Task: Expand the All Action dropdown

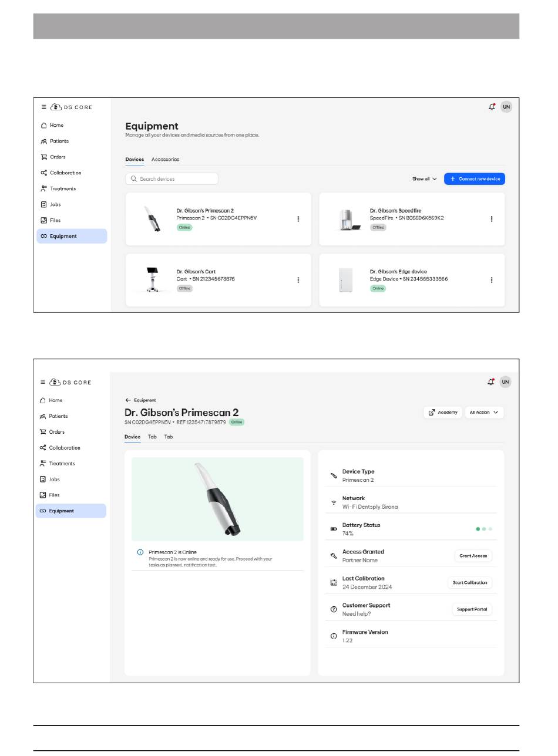Action: click(x=485, y=413)
